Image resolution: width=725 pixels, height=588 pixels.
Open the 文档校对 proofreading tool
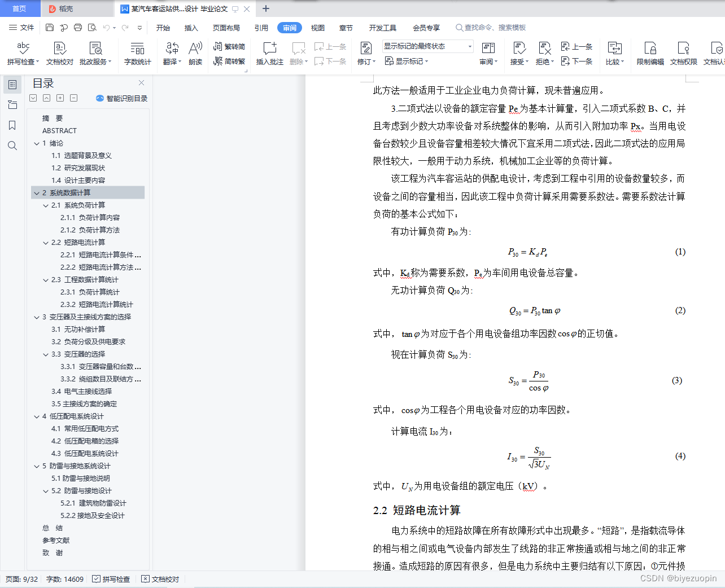[60, 54]
